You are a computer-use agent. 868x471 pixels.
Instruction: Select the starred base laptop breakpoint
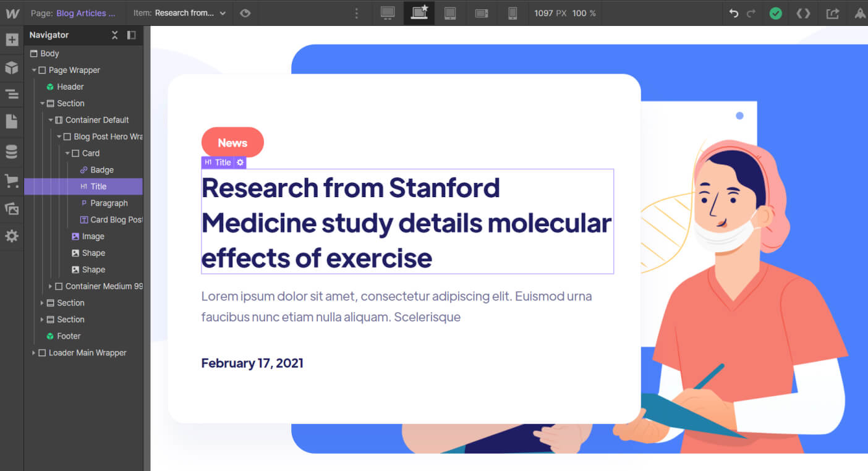(419, 13)
